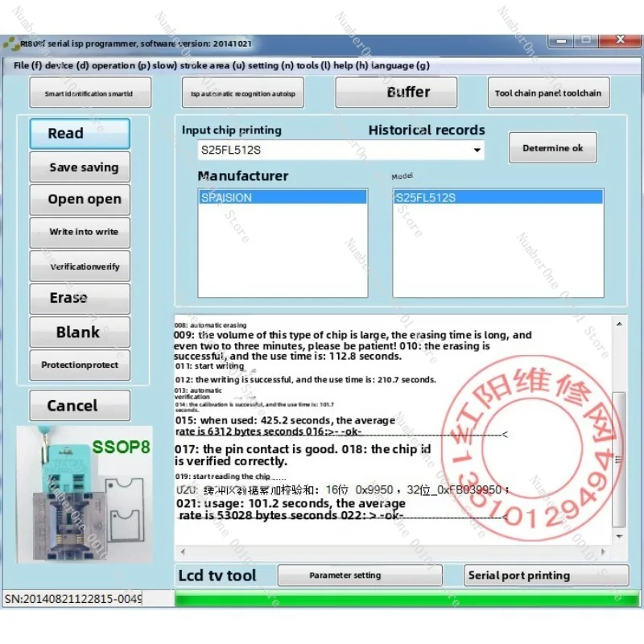644x644 pixels.
Task: Click the Read button
Action: click(x=80, y=134)
